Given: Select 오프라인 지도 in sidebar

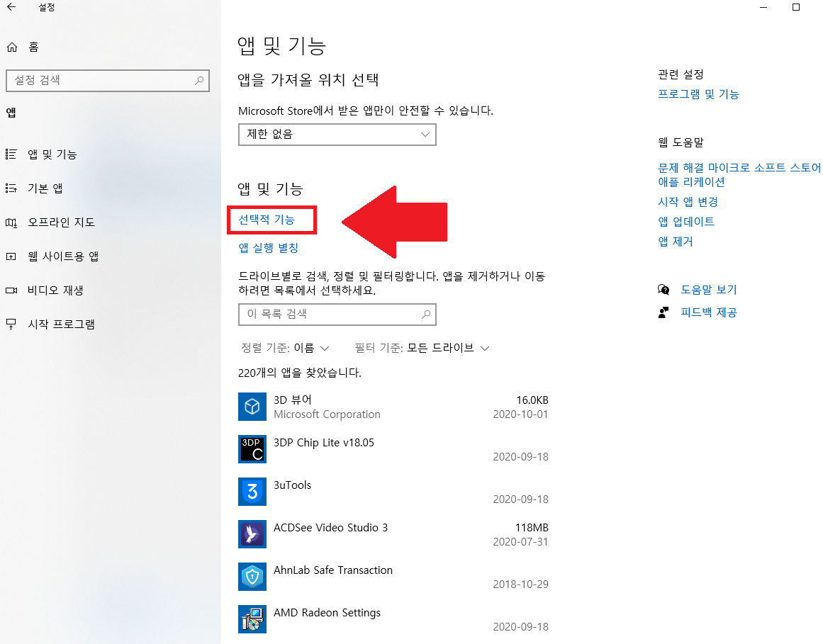Looking at the screenshot, I should [62, 222].
